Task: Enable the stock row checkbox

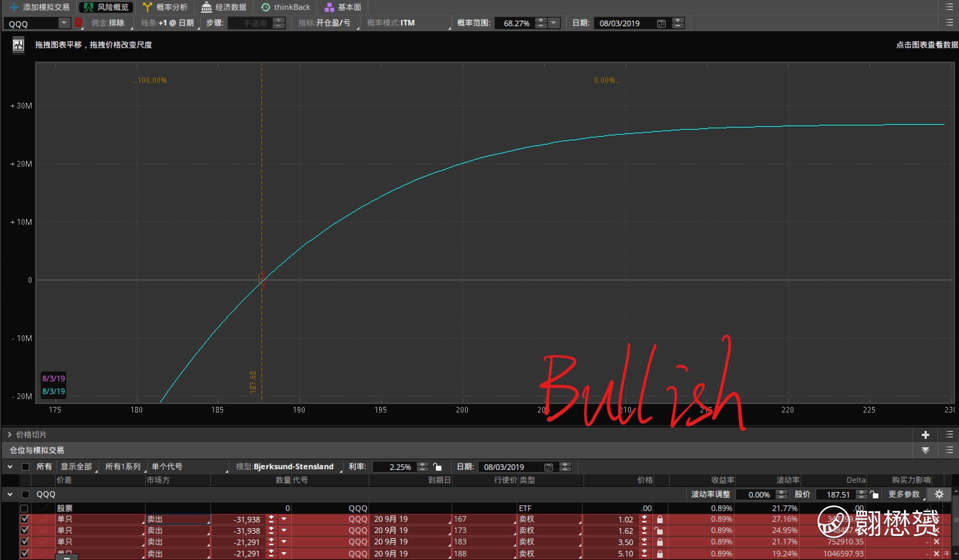Action: [x=24, y=508]
